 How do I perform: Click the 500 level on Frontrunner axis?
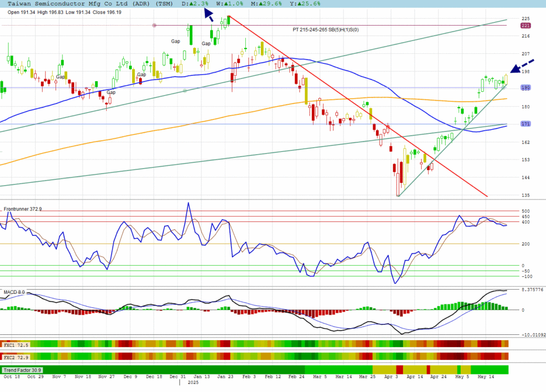click(525, 211)
